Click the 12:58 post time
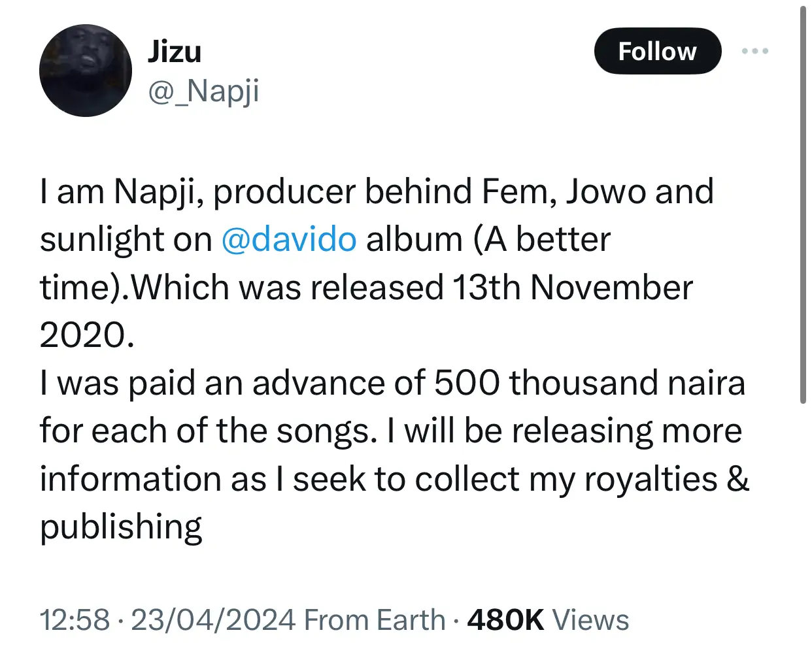Image resolution: width=812 pixels, height=658 pixels. tap(74, 619)
